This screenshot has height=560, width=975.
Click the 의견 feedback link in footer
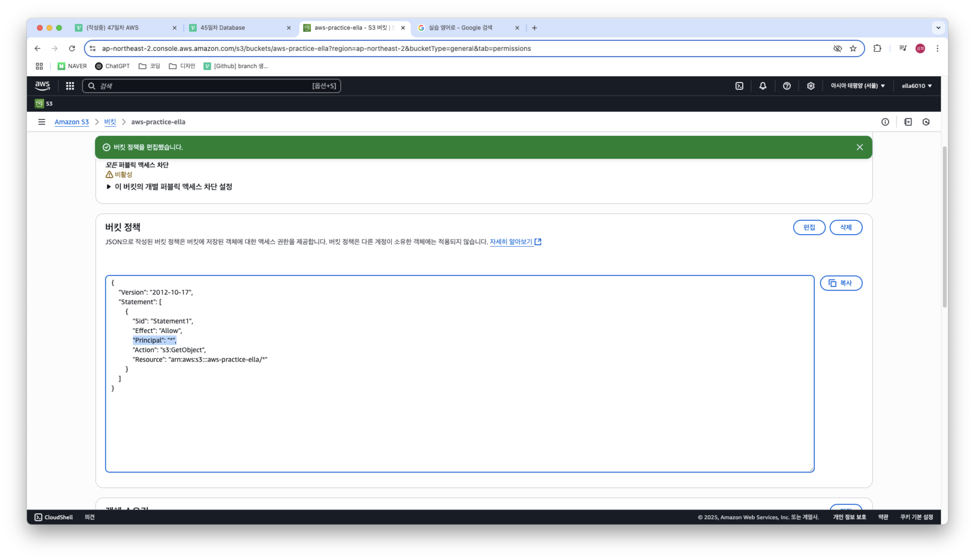(89, 517)
